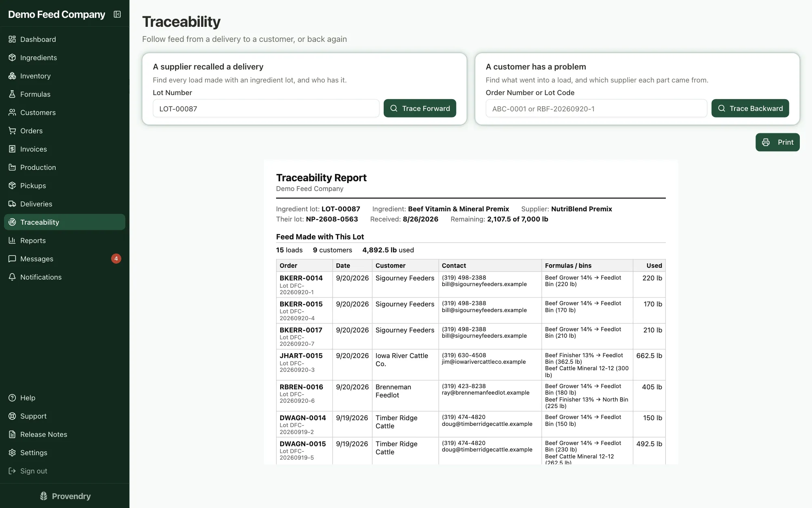Click the Messages speech bubble icon
The image size is (812, 508).
(12, 259)
